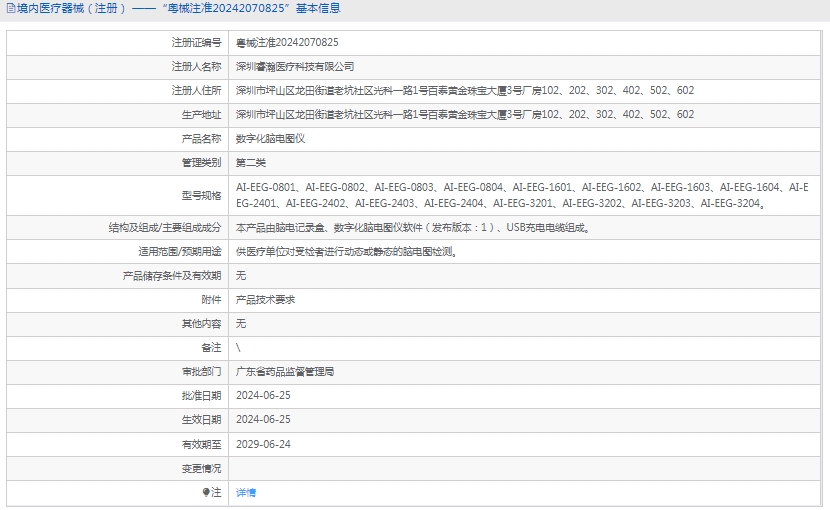The image size is (830, 510).
Task: Click management category value 第二类
Action: (251, 163)
